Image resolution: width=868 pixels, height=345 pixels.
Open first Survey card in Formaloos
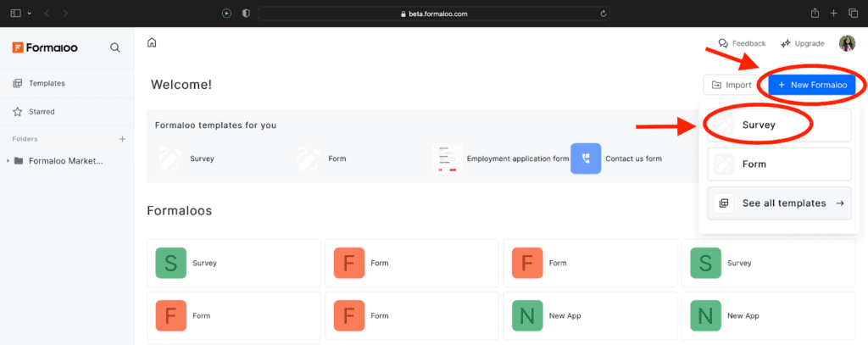234,263
